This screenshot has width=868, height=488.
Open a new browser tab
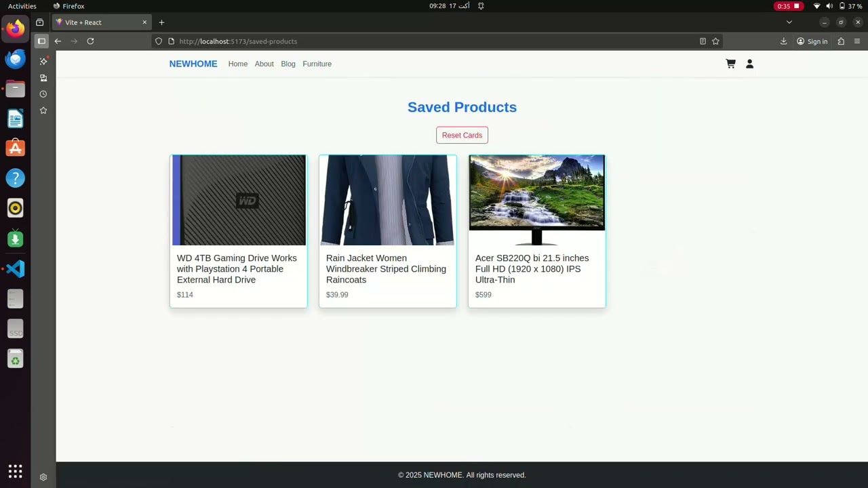[x=161, y=22]
